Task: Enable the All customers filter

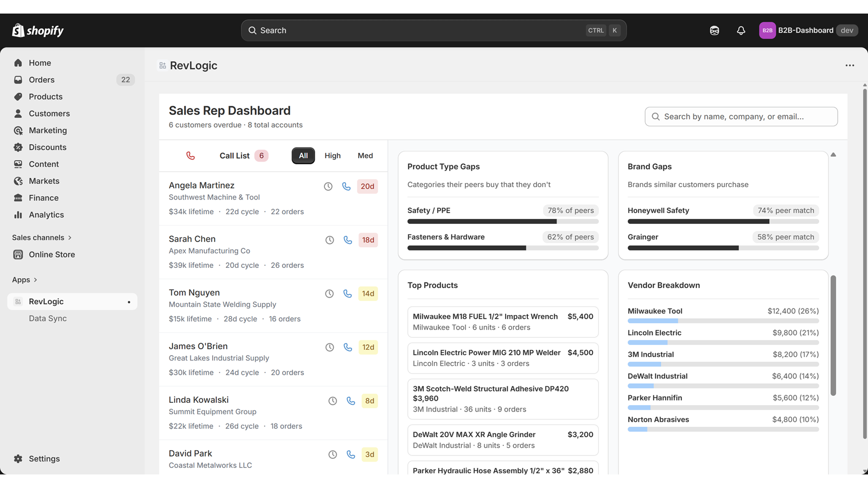Action: (303, 156)
